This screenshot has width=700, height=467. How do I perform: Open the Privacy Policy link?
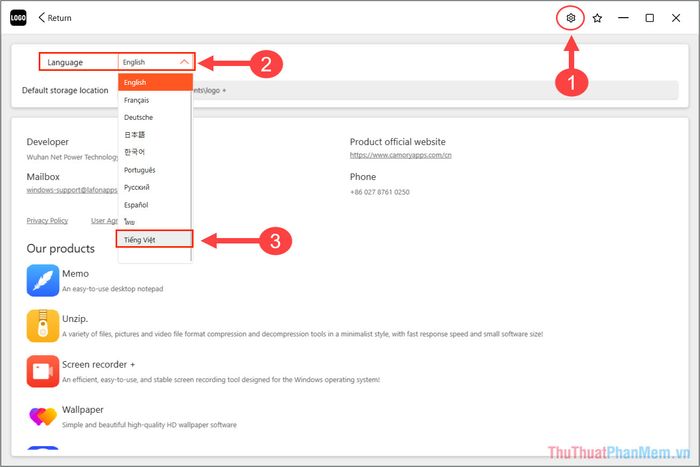click(47, 221)
